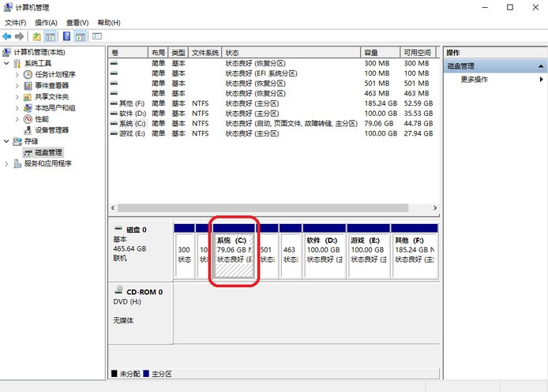Viewport: 548px width, 392px height.
Task: Select System (C:) partition block on Disk 0
Action: [x=235, y=252]
